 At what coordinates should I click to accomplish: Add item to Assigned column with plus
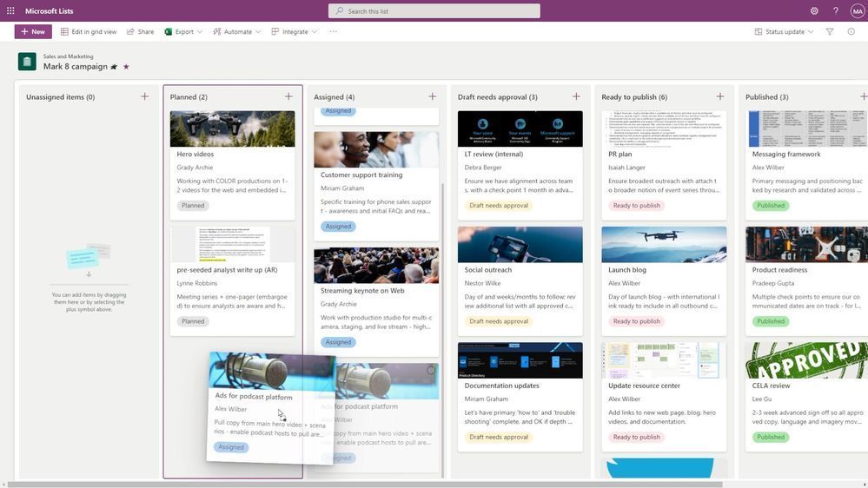(433, 96)
